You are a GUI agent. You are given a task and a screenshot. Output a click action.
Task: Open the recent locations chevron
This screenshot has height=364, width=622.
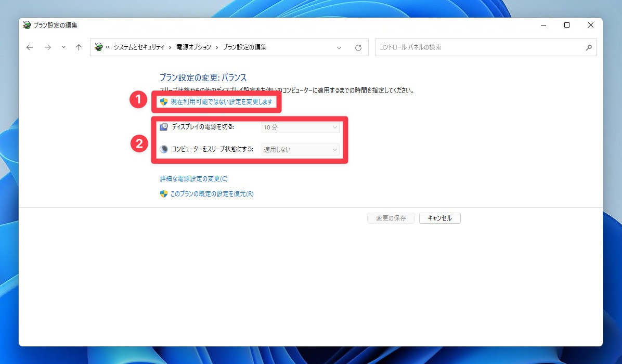pyautogui.click(x=63, y=47)
